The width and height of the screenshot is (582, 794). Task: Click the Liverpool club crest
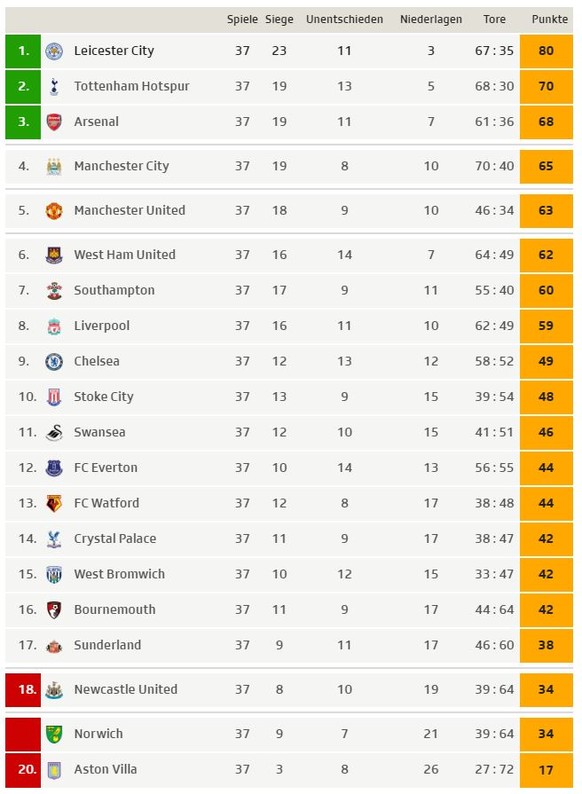pos(54,326)
